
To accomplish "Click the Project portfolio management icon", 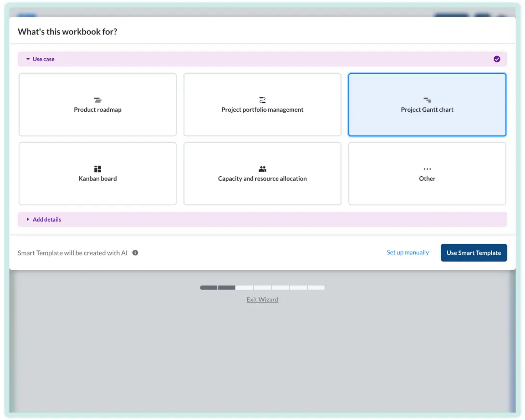I will click(x=262, y=100).
